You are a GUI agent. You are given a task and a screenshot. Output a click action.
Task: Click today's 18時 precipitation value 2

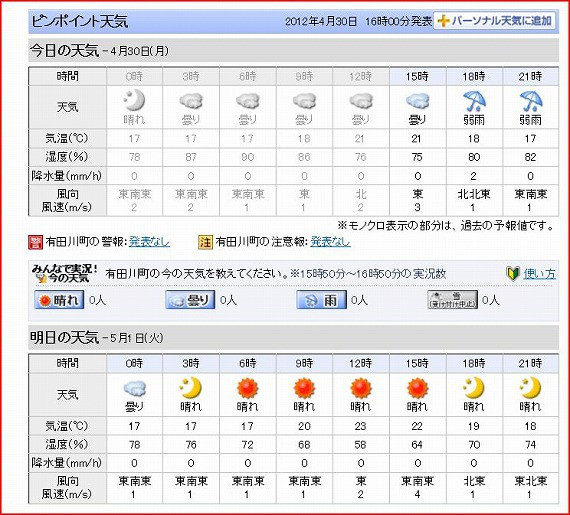474,176
